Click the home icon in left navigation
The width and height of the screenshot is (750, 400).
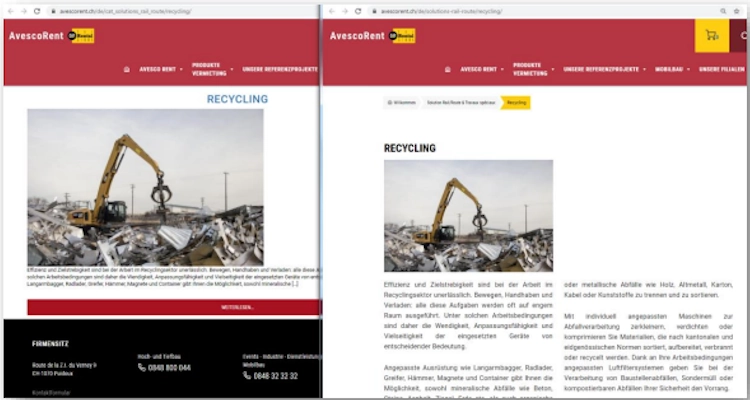tap(127, 69)
